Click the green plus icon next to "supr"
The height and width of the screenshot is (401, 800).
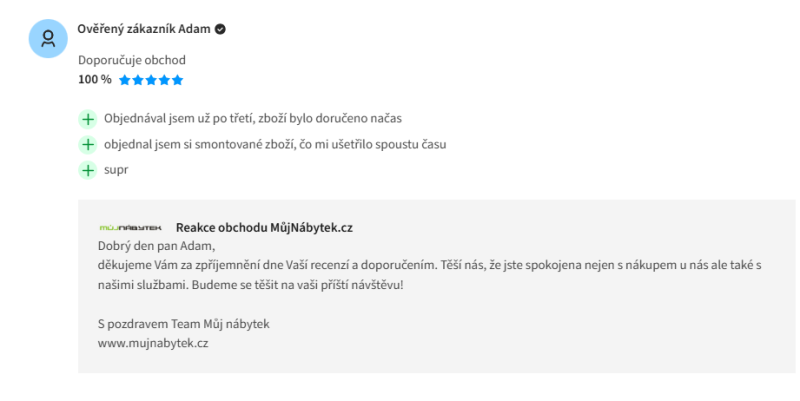click(88, 170)
